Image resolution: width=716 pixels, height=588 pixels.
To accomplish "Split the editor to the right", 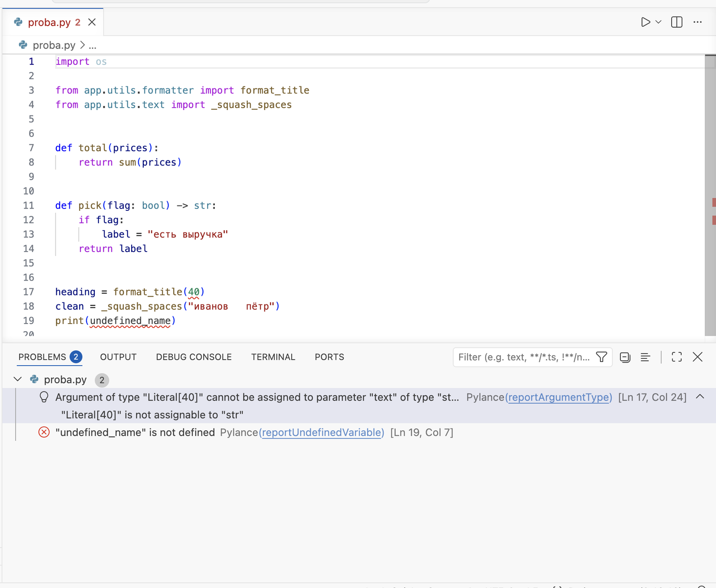I will point(677,22).
